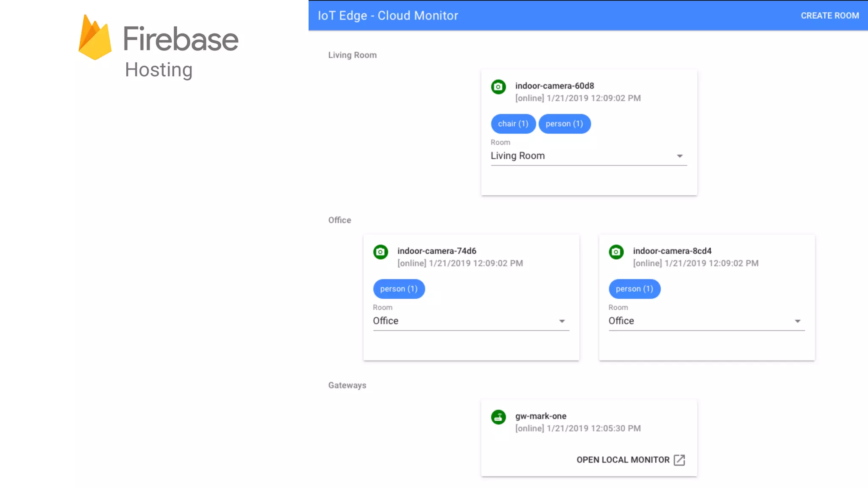Click gateway router icon of gw-mark-one
This screenshot has width=868, height=488.
(x=498, y=417)
